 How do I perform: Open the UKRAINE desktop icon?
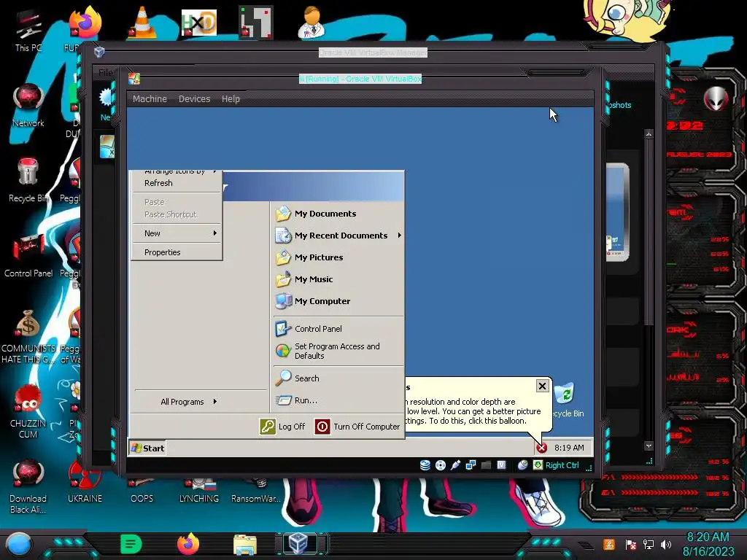[85, 482]
